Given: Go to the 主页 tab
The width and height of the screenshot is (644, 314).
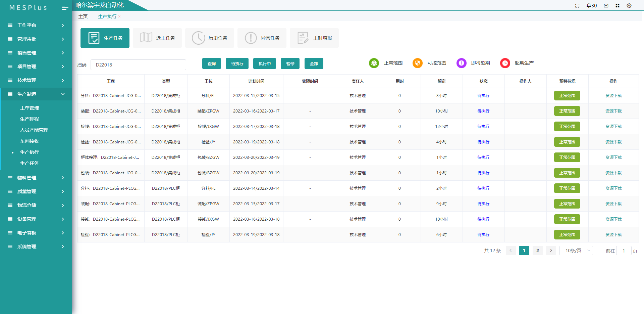Looking at the screenshot, I should point(83,16).
